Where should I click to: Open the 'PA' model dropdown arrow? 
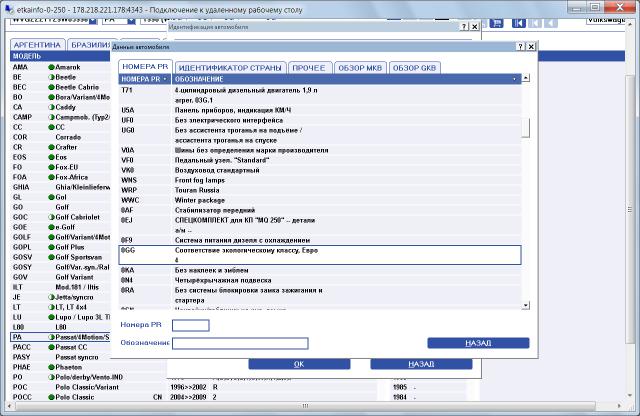click(x=131, y=20)
